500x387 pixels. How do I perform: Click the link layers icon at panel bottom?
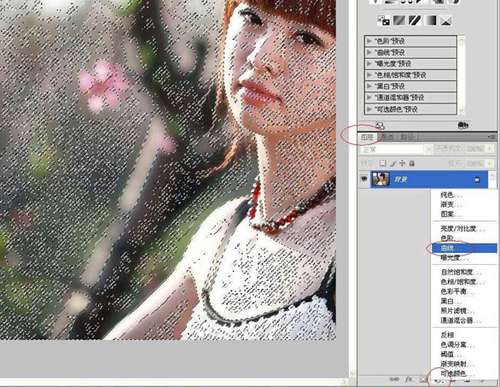394,379
